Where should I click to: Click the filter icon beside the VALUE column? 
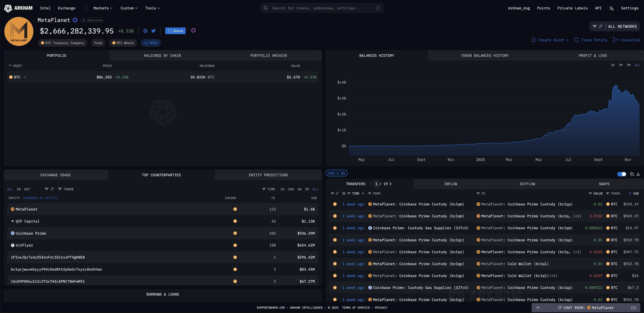point(590,194)
